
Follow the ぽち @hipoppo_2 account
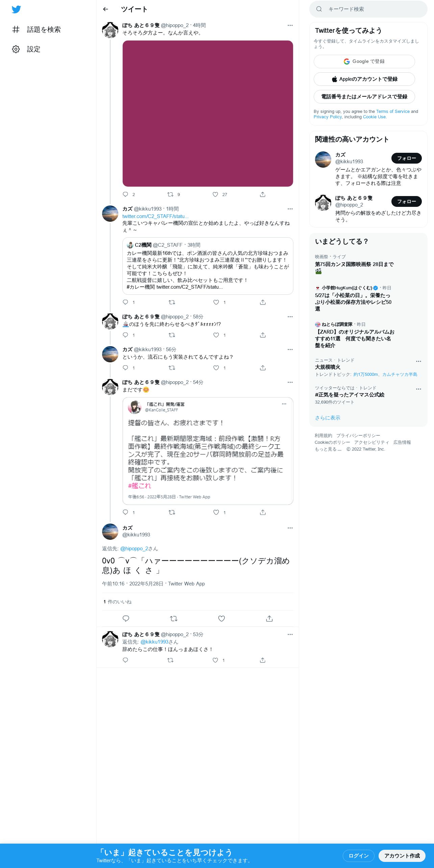click(407, 201)
